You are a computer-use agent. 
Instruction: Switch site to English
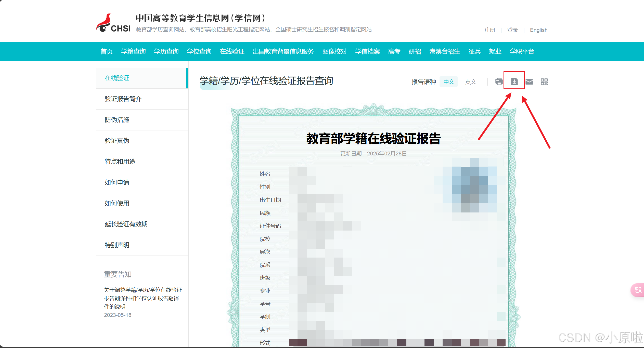click(x=538, y=30)
